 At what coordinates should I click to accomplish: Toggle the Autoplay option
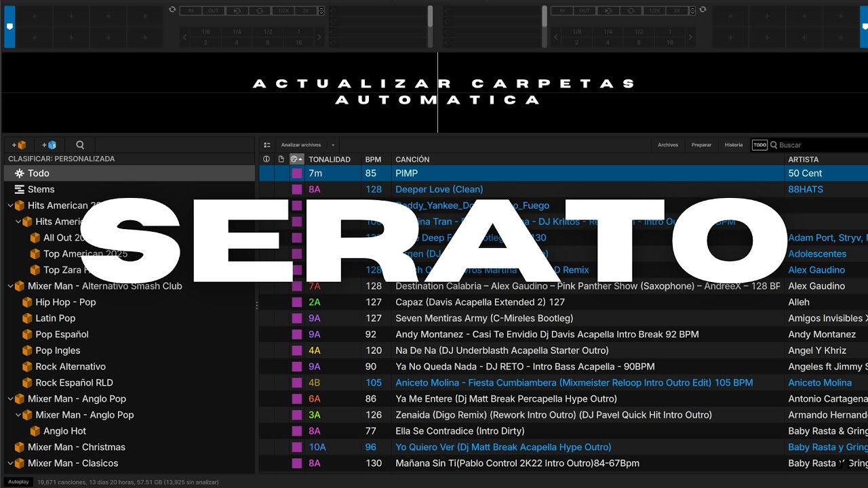[x=18, y=482]
